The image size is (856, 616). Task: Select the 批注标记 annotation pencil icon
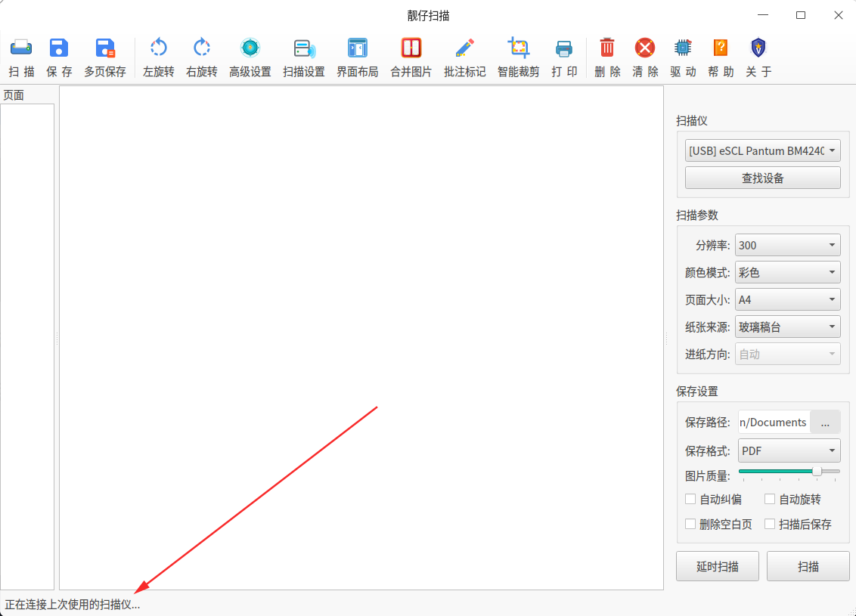point(464,48)
